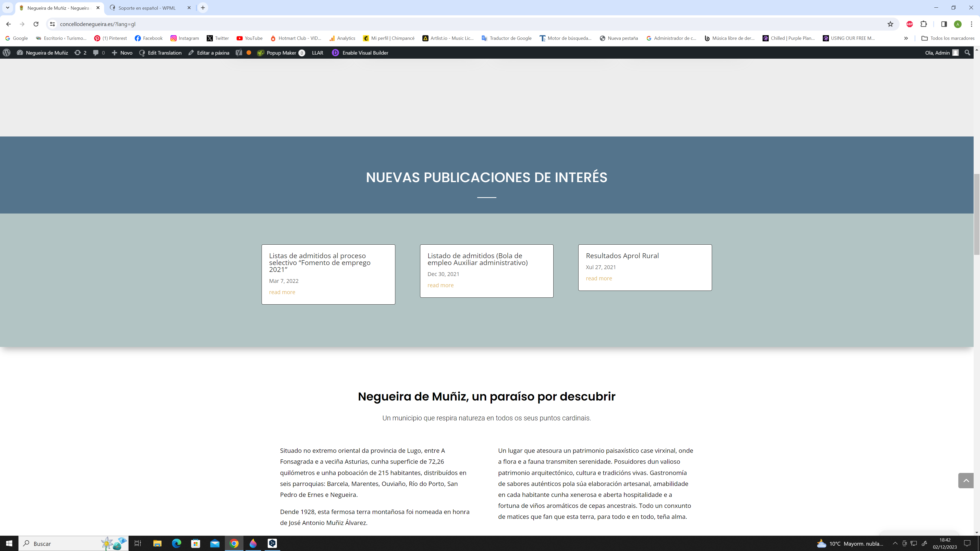Viewport: 980px width, 551px height.
Task: Toggle the Chrome side panel
Action: coord(944,24)
